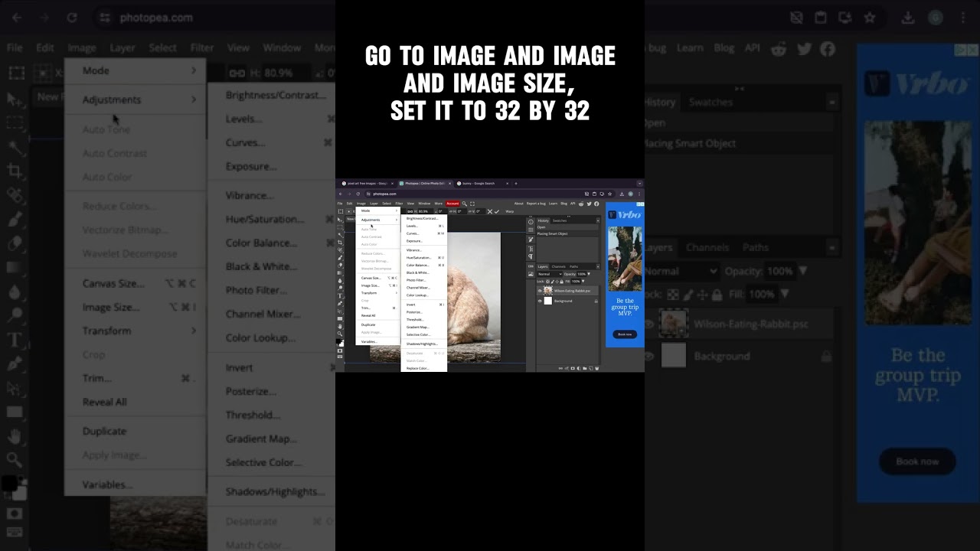Open the Fill slider arrow in the background panel
This screenshot has height=551, width=980.
coord(785,295)
